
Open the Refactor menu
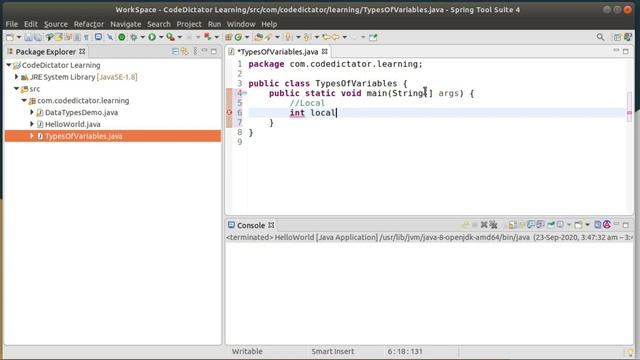(x=89, y=24)
